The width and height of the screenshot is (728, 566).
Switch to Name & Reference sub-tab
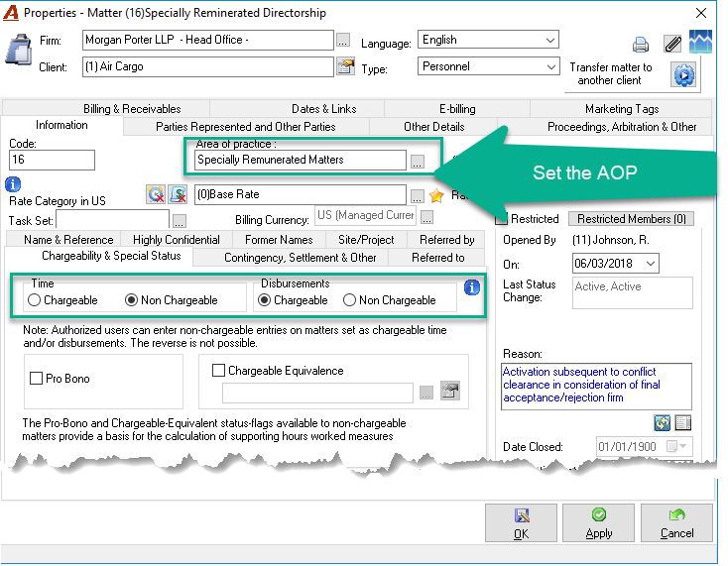point(68,240)
